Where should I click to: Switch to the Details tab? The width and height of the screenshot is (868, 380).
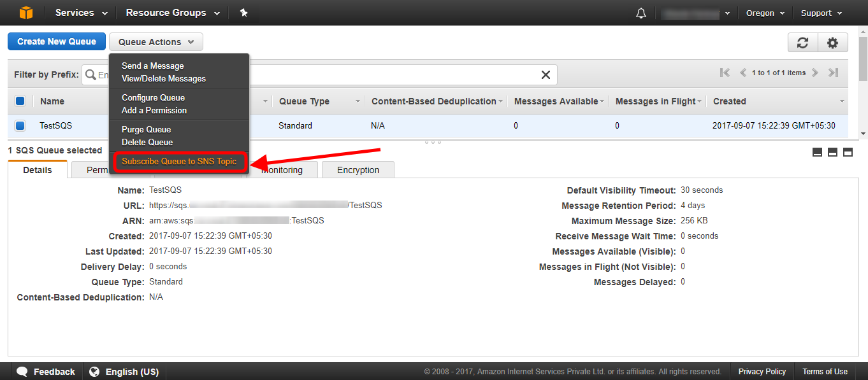click(x=38, y=170)
